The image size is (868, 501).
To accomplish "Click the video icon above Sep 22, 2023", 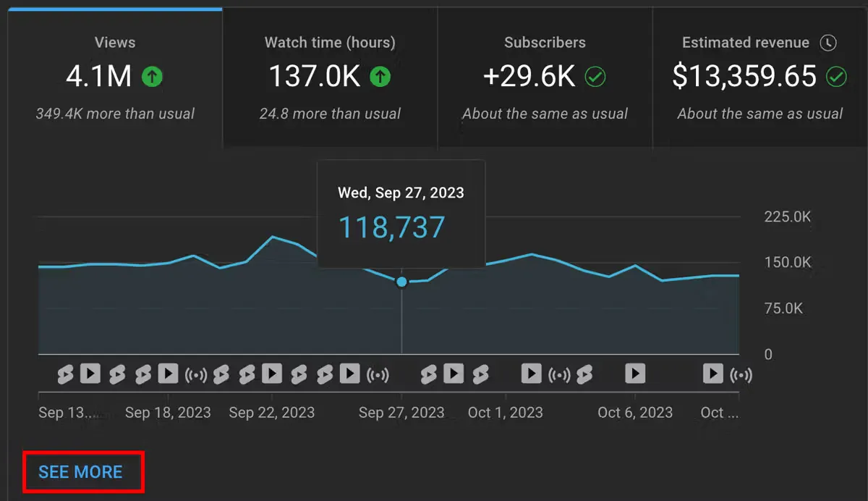I will point(272,374).
